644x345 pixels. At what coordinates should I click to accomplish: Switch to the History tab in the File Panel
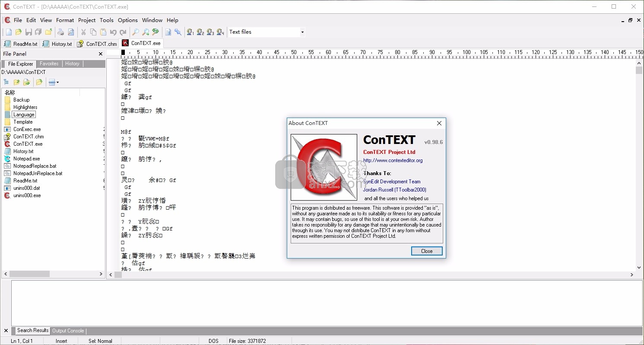pos(72,64)
